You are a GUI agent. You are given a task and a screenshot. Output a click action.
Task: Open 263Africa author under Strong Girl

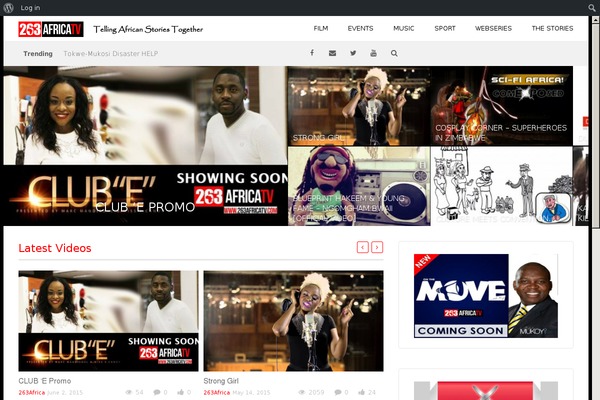217,392
